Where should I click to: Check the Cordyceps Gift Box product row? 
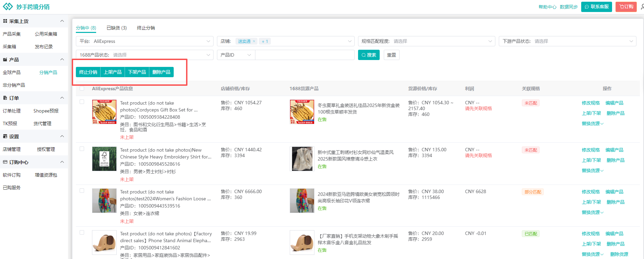pyautogui.click(x=82, y=102)
